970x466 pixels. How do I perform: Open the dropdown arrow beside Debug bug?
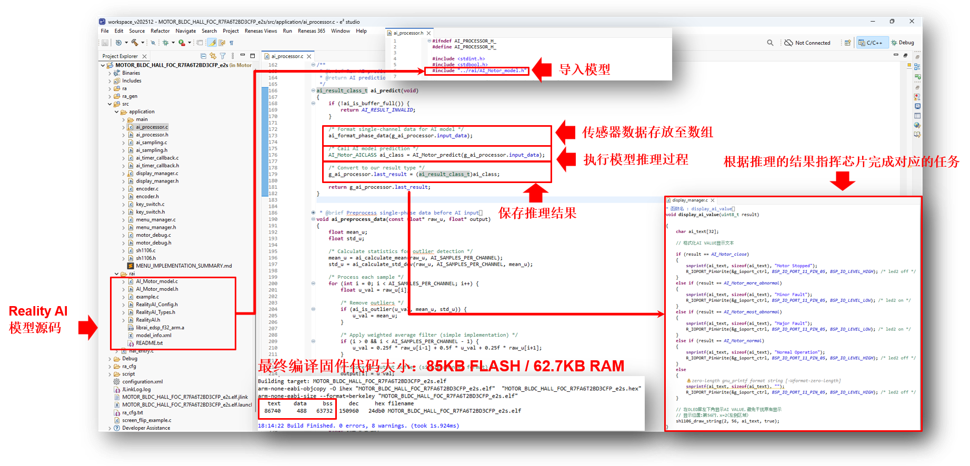pos(173,43)
